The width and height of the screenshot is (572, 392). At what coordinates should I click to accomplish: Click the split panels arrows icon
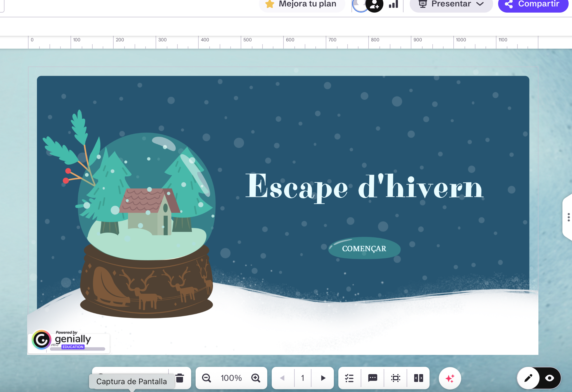418,378
